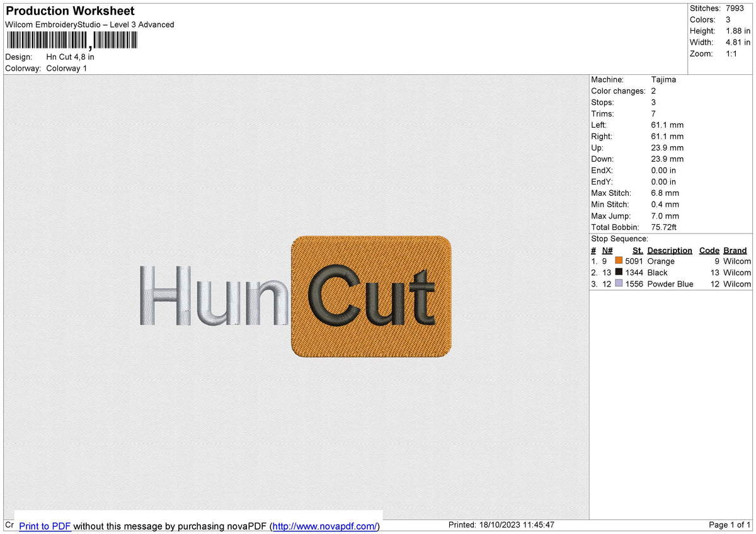This screenshot has height=534, width=756.
Task: Click the 'Color changes:' label
Action: [618, 91]
